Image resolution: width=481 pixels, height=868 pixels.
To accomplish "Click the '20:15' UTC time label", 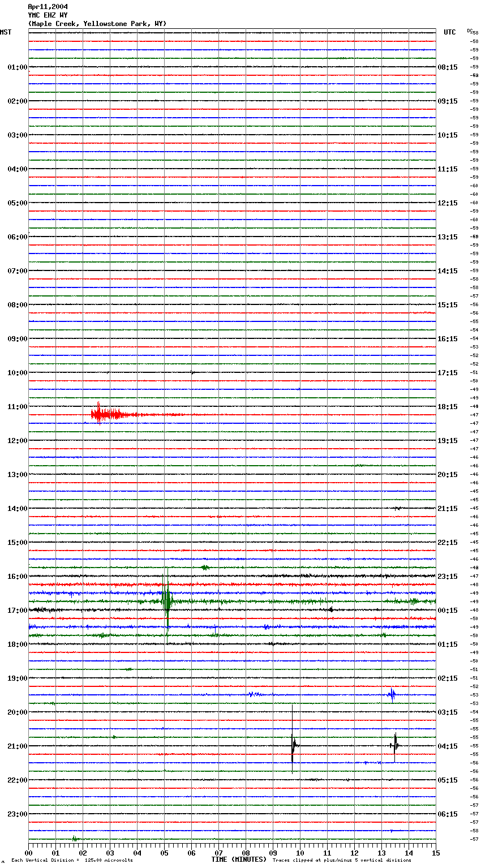I will coord(448,475).
